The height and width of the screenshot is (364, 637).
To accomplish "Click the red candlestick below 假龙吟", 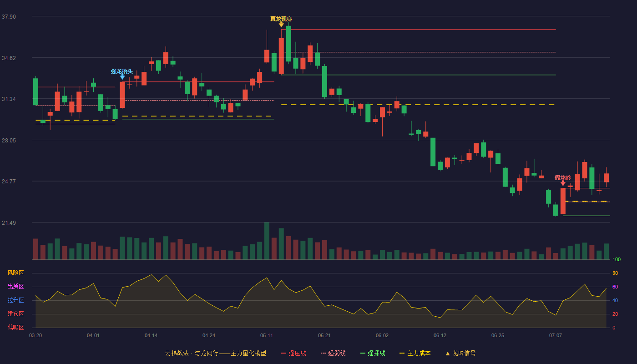I will 563,201.
